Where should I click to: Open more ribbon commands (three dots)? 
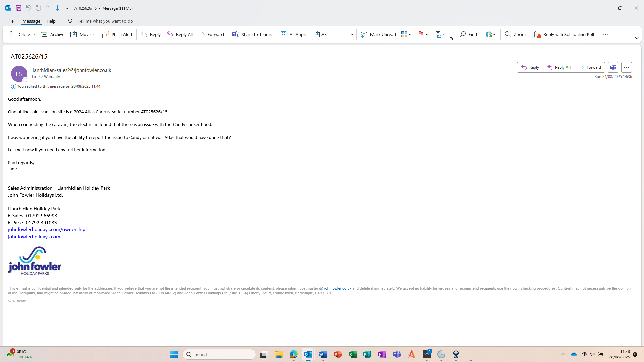click(x=606, y=34)
